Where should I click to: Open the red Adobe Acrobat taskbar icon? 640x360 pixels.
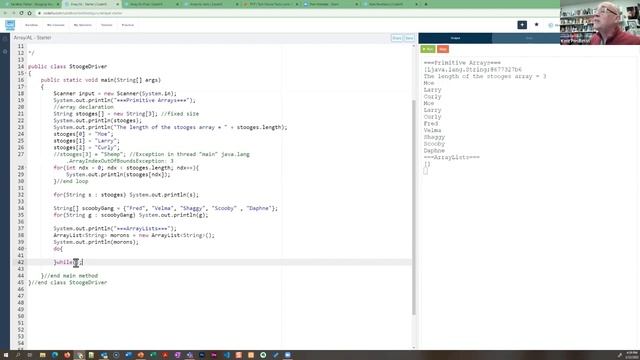pyautogui.click(x=165, y=355)
